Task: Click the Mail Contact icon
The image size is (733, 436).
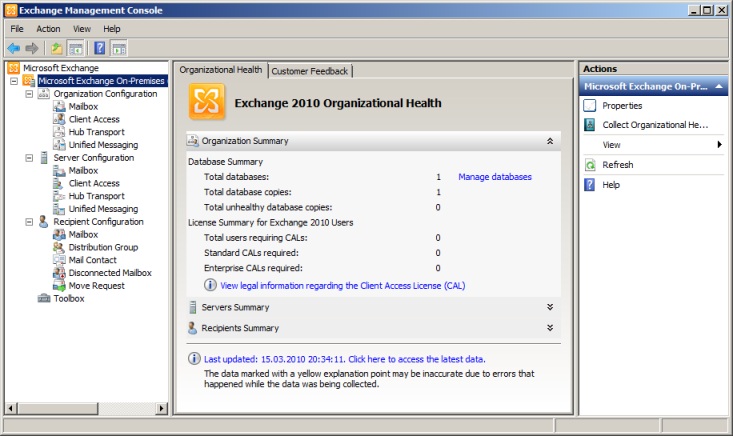Action: [x=59, y=260]
